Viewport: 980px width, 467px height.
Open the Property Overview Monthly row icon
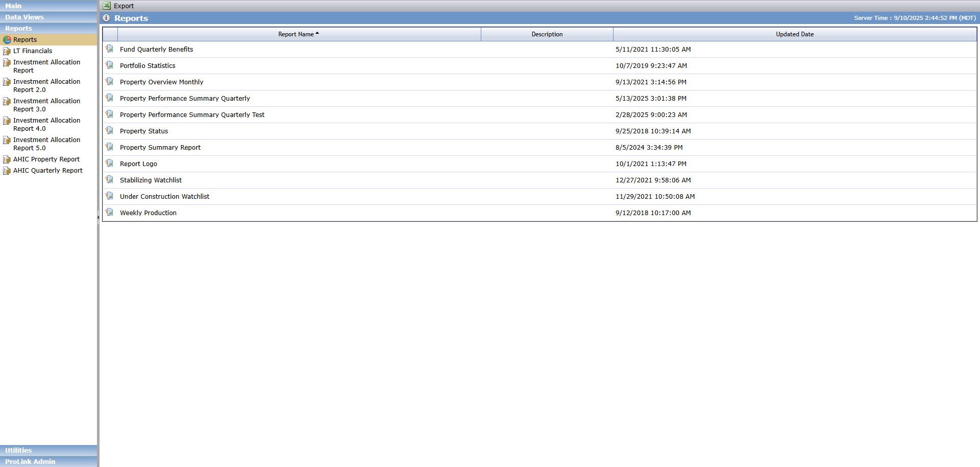click(110, 82)
